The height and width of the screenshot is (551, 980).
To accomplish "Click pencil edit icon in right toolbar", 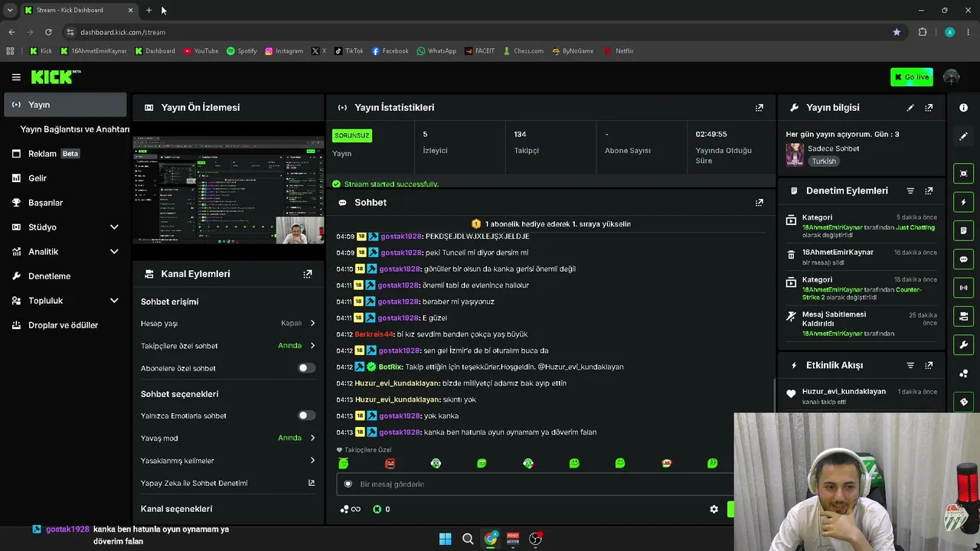I will (x=963, y=136).
